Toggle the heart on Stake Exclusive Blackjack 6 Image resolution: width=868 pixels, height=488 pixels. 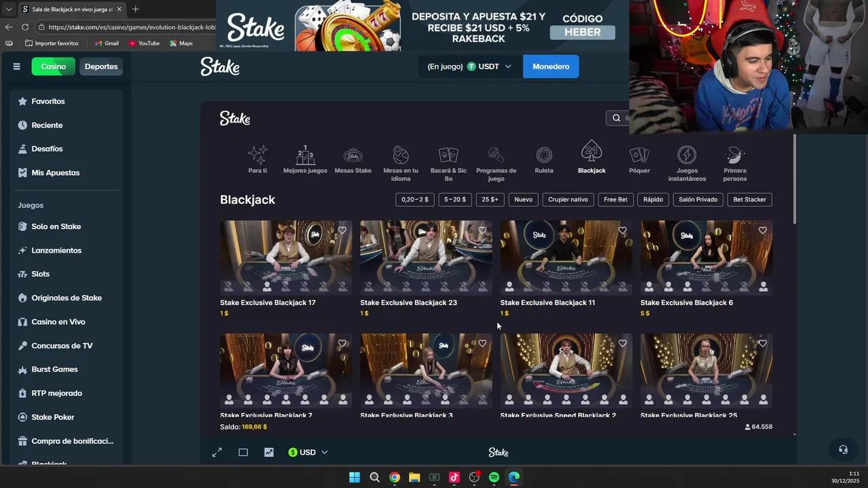762,230
